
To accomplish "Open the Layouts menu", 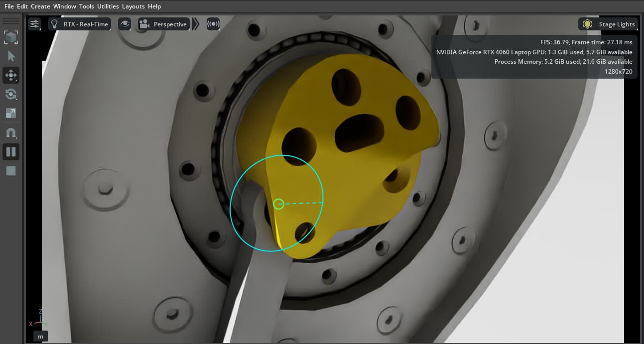I will click(x=133, y=6).
